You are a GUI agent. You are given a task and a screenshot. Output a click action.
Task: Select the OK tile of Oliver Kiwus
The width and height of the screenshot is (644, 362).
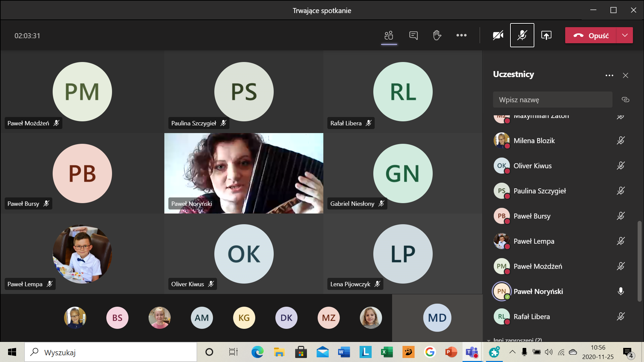coord(244,254)
